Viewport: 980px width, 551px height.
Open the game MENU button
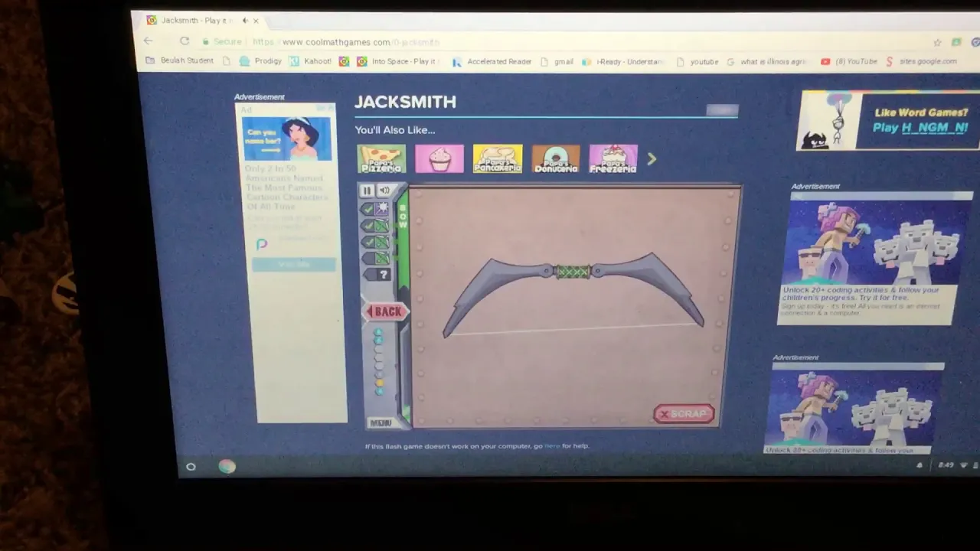coord(381,422)
